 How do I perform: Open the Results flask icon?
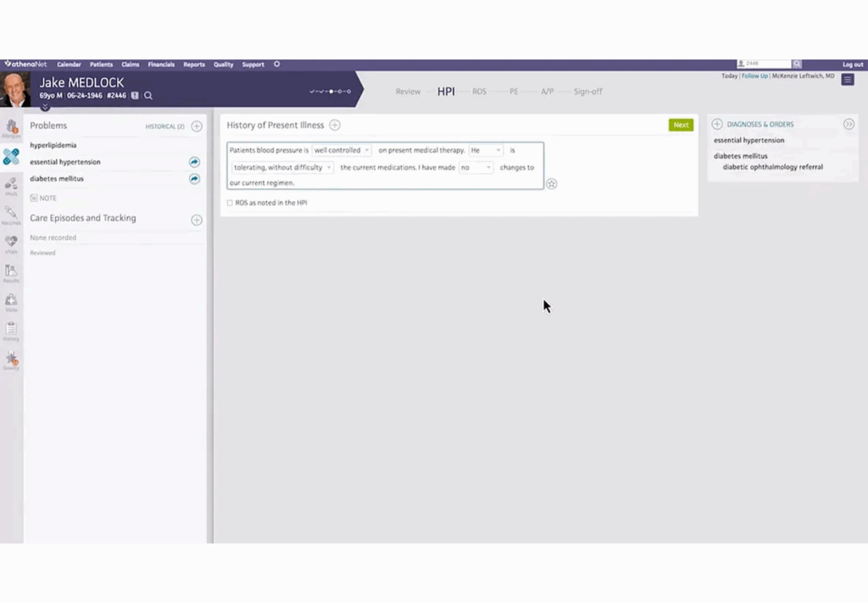click(x=11, y=272)
